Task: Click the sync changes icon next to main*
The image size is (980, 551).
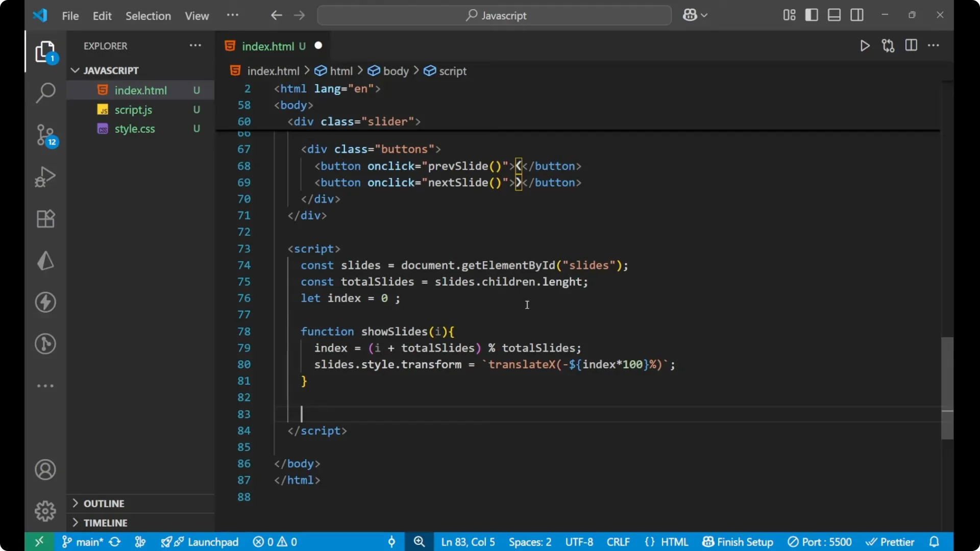Action: tap(114, 542)
